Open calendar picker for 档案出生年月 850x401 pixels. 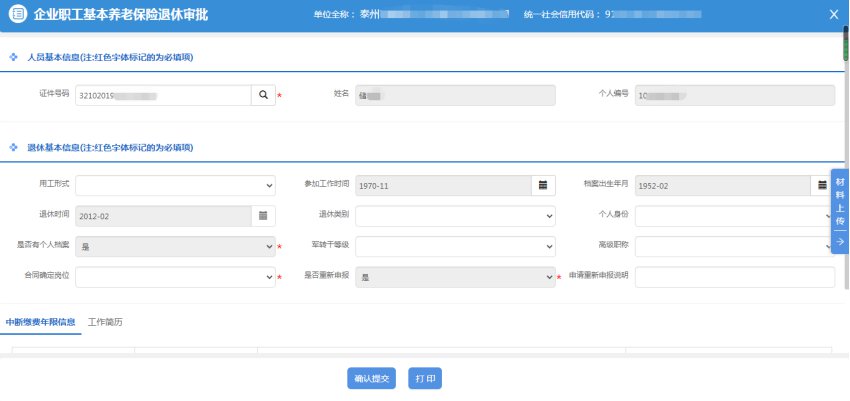(x=822, y=185)
